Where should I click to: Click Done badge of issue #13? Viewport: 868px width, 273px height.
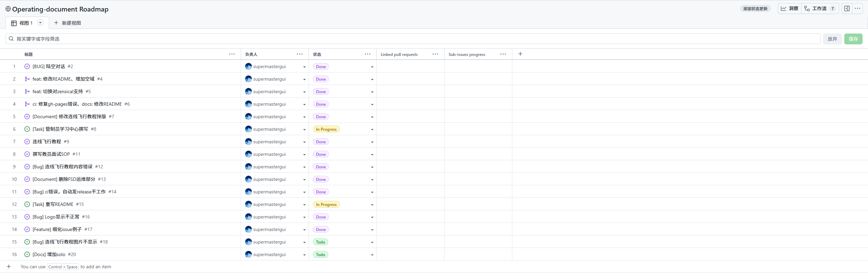(321, 179)
